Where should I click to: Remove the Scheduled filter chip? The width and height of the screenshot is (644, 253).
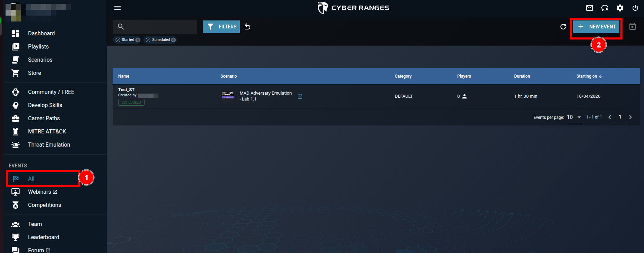[173, 40]
